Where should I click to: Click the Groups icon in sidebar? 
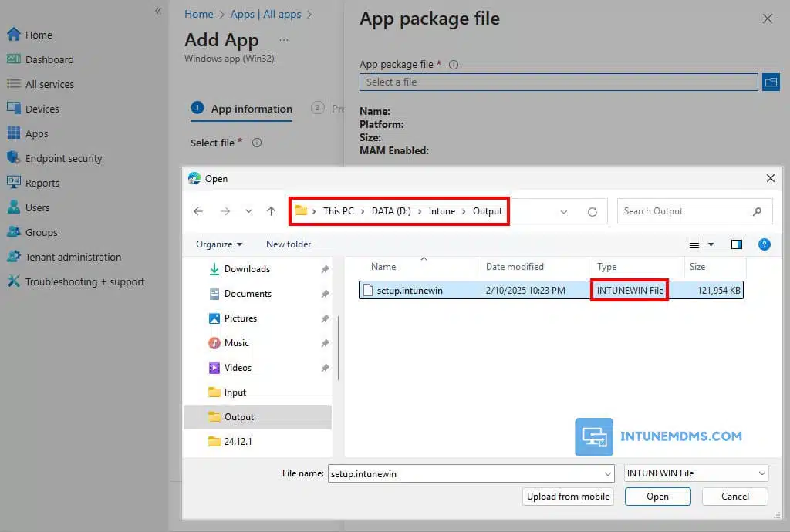(x=14, y=231)
